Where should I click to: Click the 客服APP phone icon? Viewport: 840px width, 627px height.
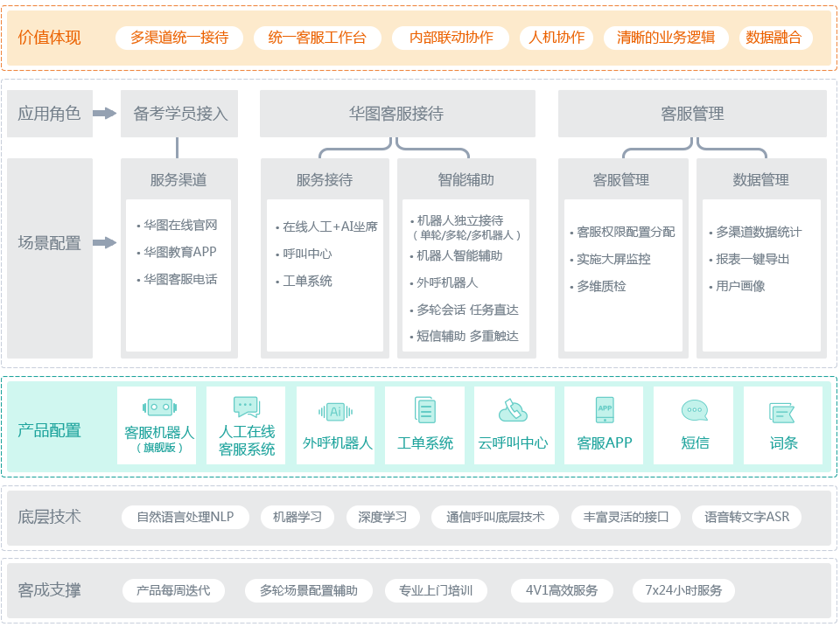(x=605, y=410)
